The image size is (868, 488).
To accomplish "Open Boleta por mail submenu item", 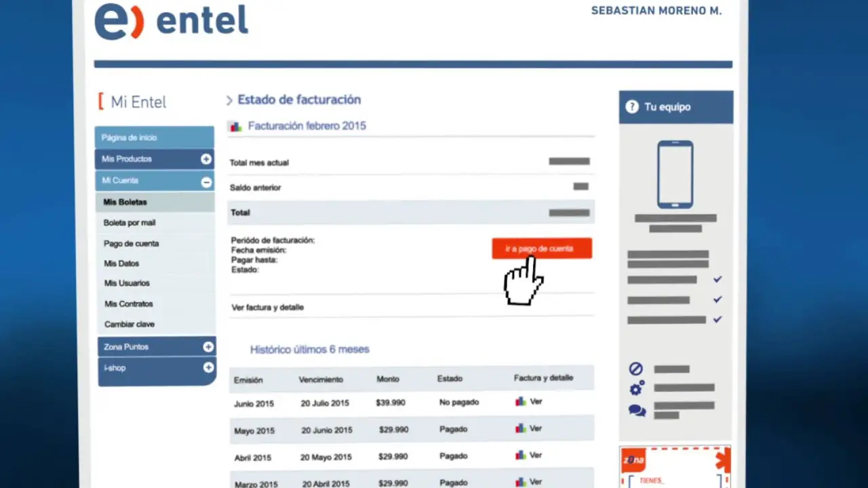I will pos(130,223).
